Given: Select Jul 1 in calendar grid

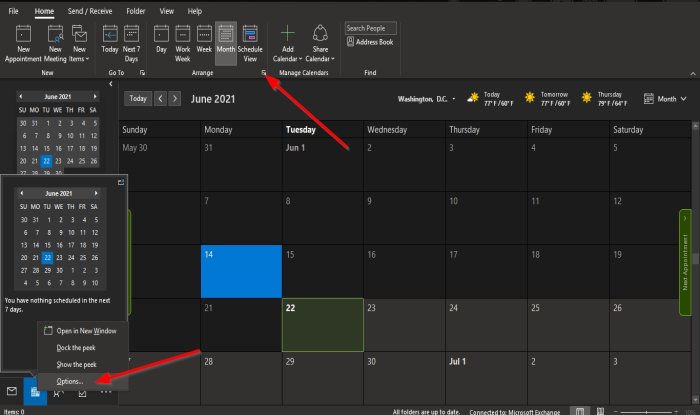Looking at the screenshot, I should [x=487, y=378].
